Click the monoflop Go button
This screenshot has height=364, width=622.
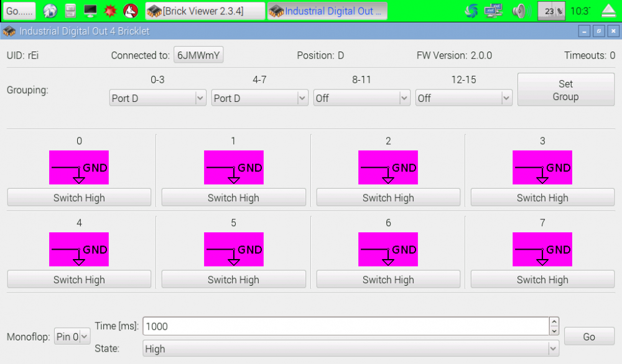tap(588, 337)
